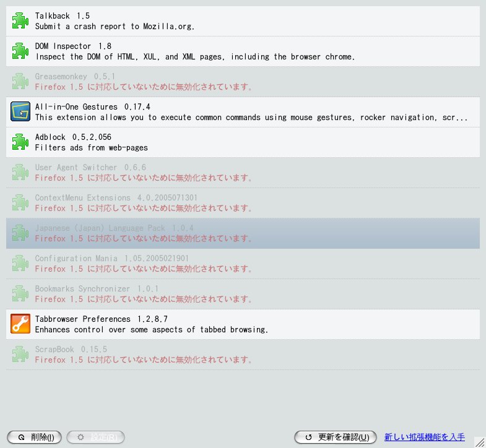Screen dimensions: 486x448
Task: Open the 新しい拡張機能を入手 link
Action: pos(424,437)
